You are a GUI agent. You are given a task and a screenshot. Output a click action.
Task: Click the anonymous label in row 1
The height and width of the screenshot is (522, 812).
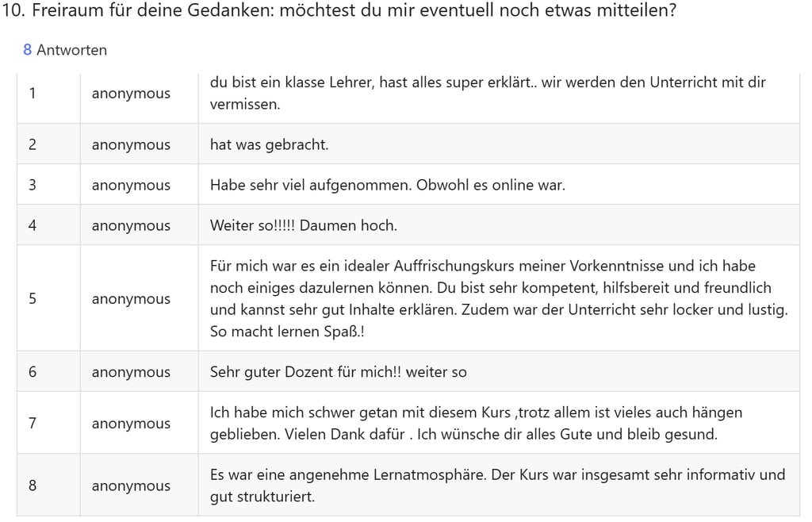coord(131,94)
